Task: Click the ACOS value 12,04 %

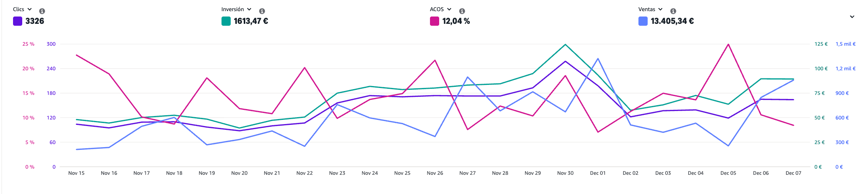Action: tap(456, 21)
